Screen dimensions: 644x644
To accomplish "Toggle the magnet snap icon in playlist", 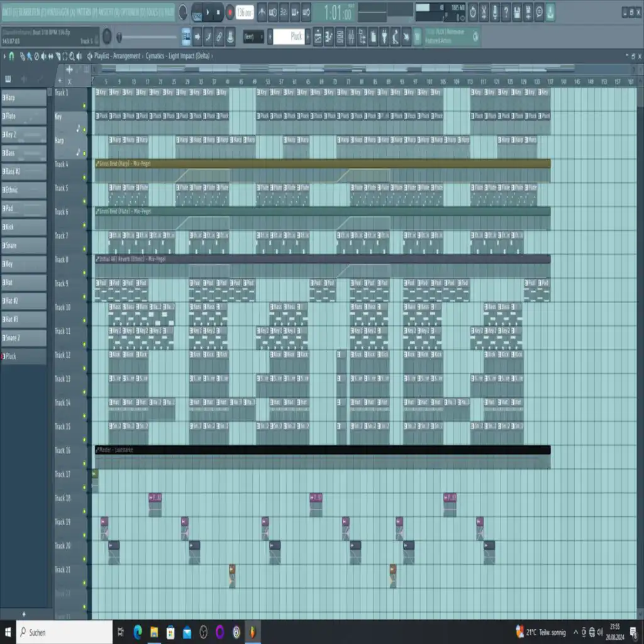I will point(11,56).
